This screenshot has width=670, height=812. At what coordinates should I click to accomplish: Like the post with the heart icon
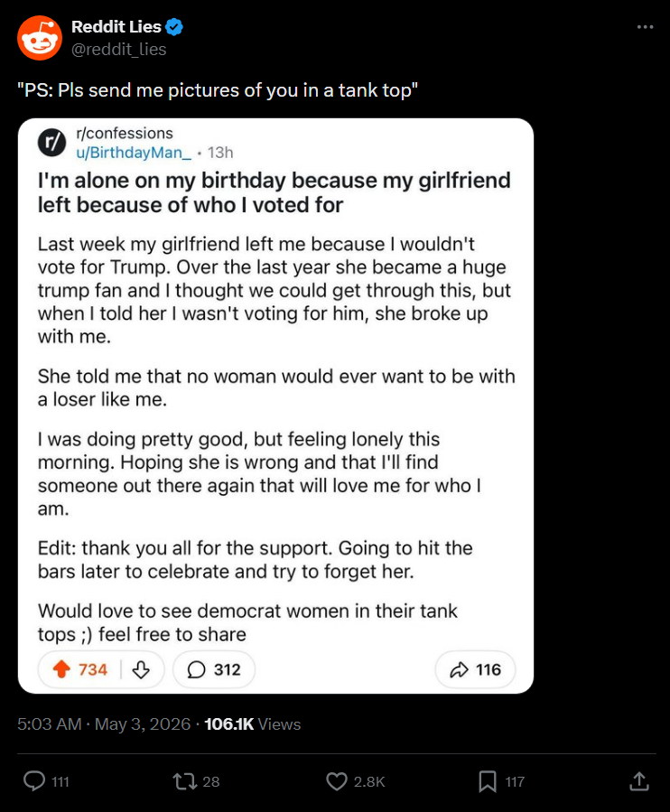click(x=337, y=781)
